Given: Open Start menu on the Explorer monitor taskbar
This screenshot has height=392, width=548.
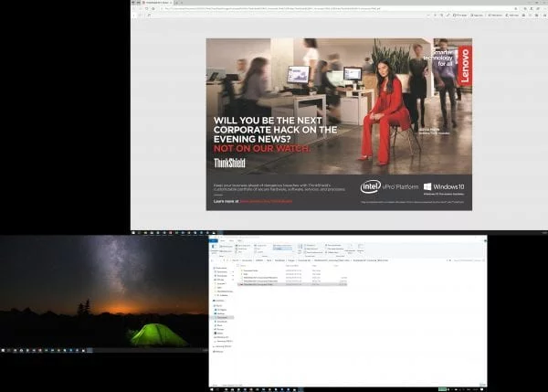Looking at the screenshot, I should 212,389.
